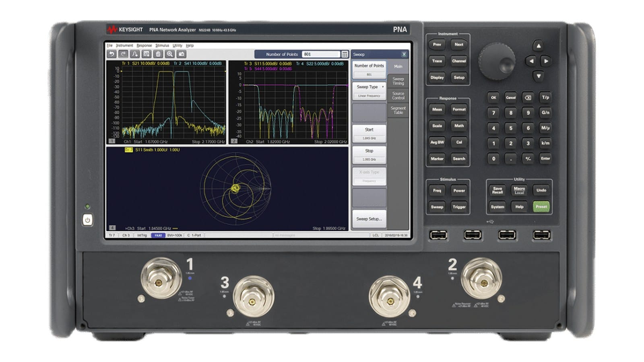Click the Cal hardware key
This screenshot has width=644, height=362.
[459, 142]
